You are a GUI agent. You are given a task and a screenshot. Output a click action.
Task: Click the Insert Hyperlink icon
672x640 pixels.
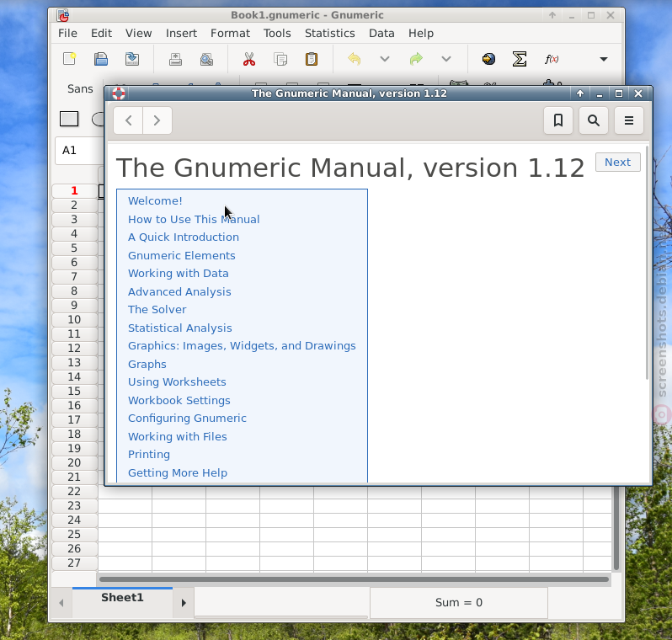(x=488, y=59)
